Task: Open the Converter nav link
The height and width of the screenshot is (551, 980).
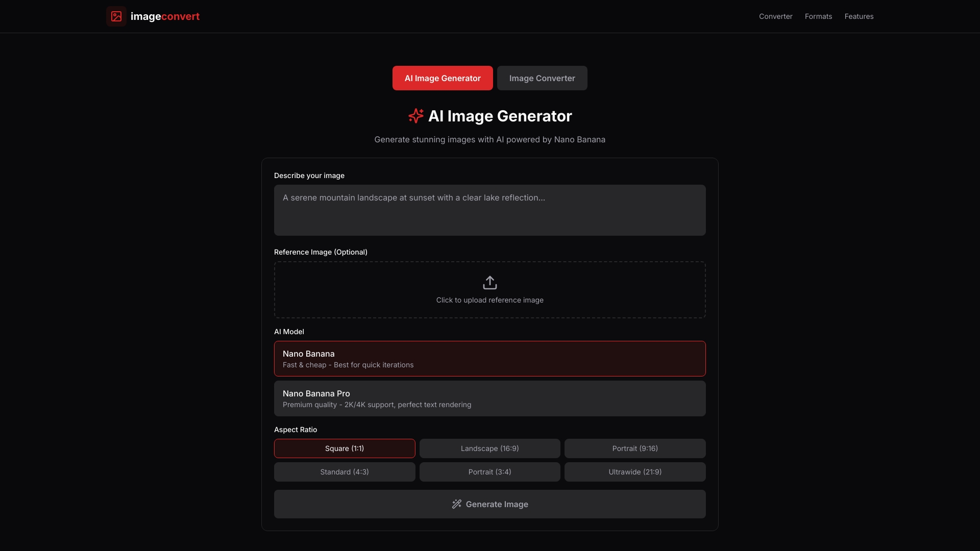Action: [x=775, y=16]
